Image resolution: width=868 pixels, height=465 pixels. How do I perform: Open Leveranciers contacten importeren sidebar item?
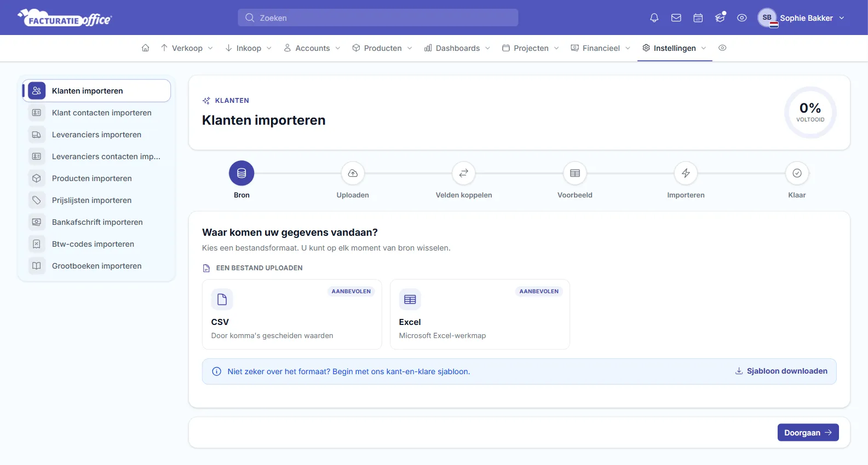[x=96, y=156]
